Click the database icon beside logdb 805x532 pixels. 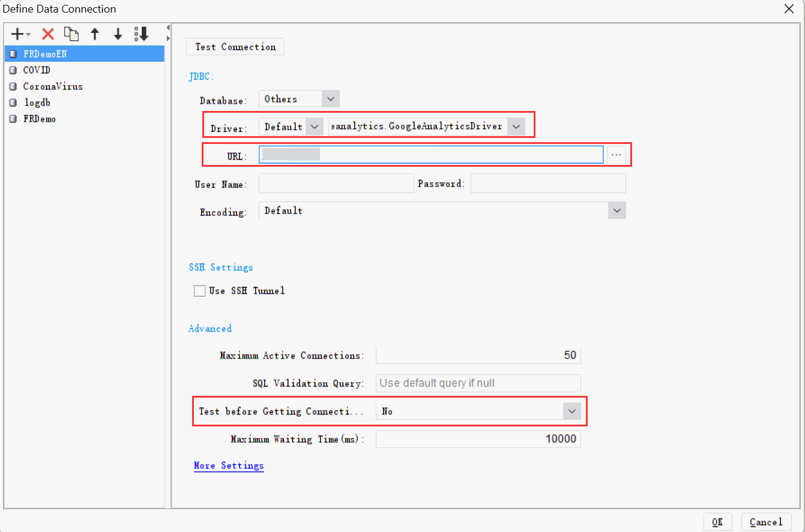click(13, 103)
